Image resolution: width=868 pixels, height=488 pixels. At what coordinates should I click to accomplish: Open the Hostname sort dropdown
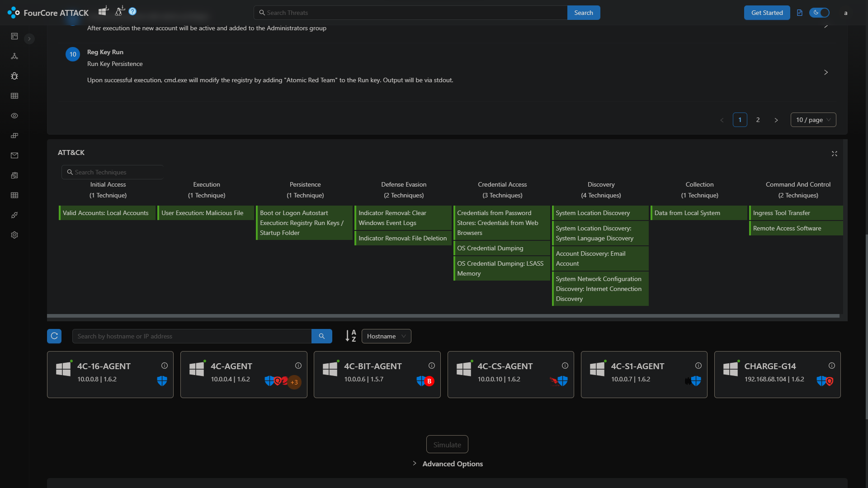pyautogui.click(x=387, y=336)
